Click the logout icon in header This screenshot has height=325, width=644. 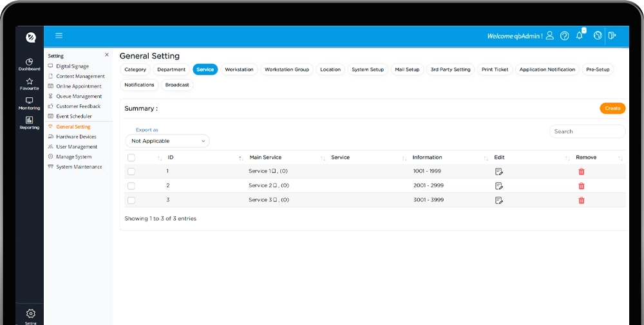click(612, 36)
